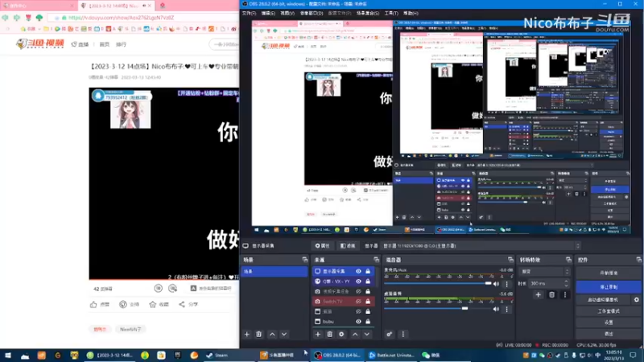Open source properties gear in Sources toolbar

pos(341,335)
